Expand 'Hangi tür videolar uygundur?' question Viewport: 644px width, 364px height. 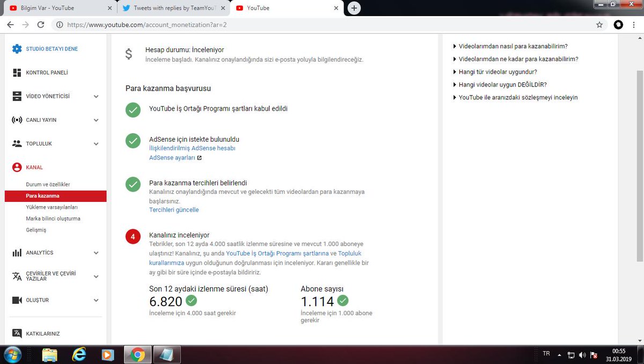coord(495,71)
